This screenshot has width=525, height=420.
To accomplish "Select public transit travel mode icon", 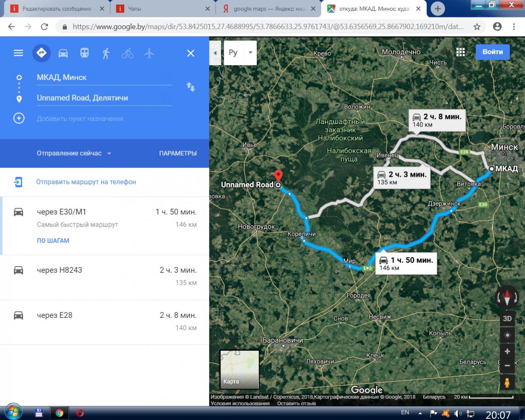I will click(x=84, y=53).
